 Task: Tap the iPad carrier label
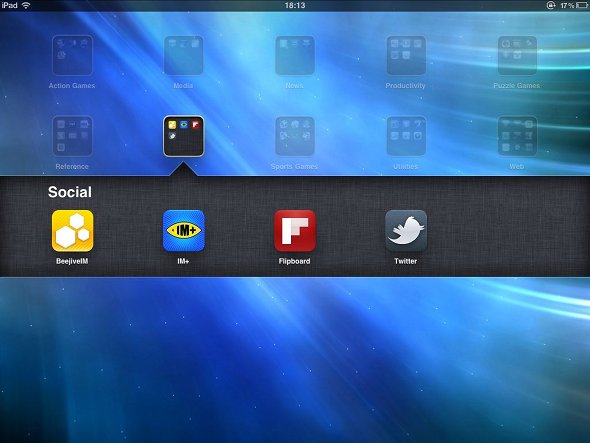tap(9, 5)
